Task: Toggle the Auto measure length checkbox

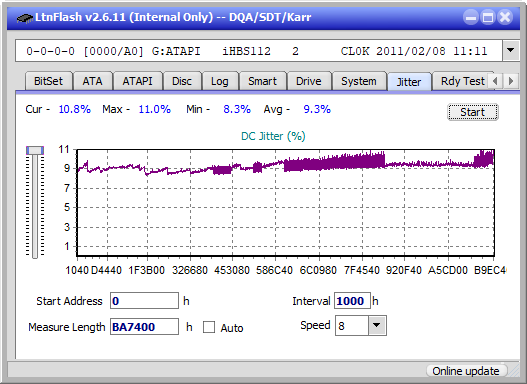Action: coord(209,327)
